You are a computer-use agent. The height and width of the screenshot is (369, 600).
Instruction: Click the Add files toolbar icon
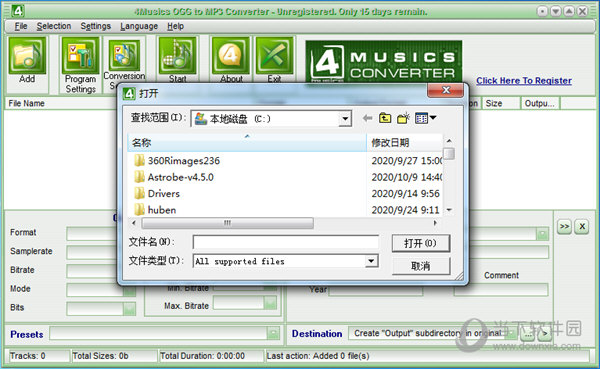[x=28, y=56]
